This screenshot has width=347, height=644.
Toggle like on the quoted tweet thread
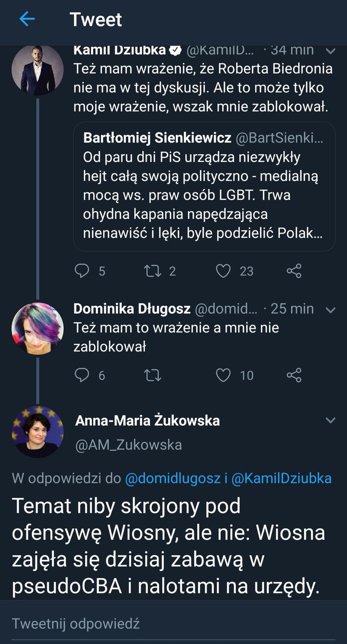click(224, 271)
